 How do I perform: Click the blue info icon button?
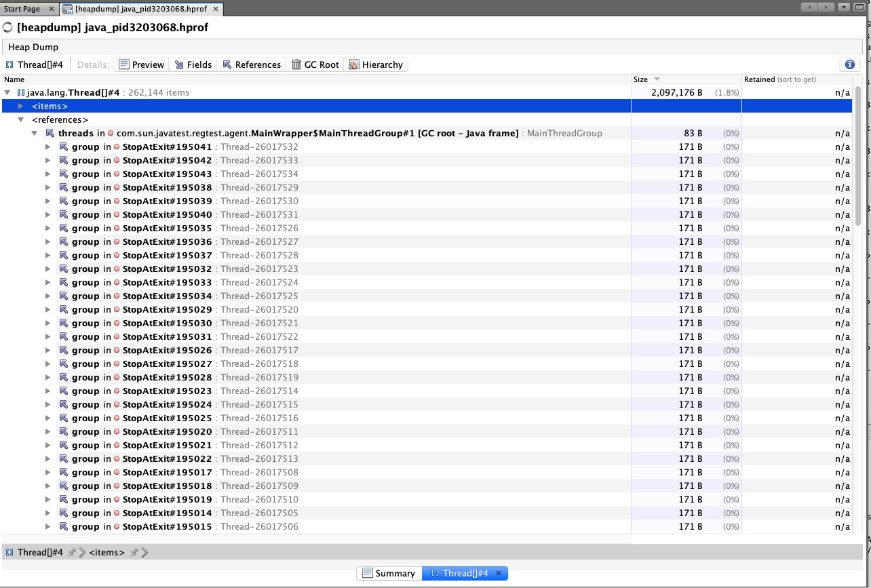pos(849,64)
